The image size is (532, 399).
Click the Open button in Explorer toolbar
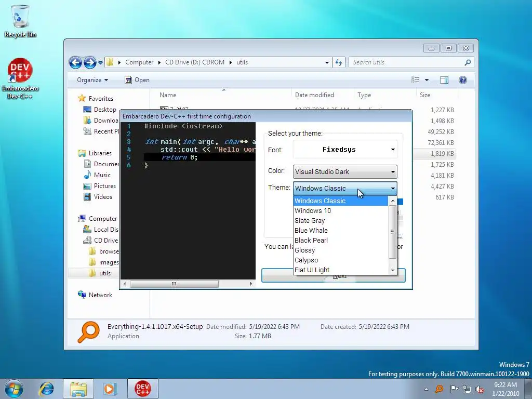click(137, 79)
